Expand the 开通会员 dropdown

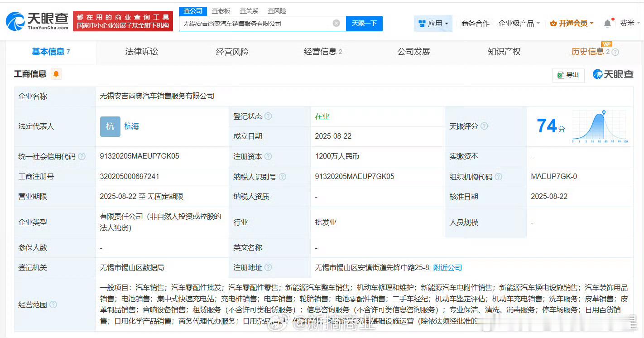pos(572,23)
